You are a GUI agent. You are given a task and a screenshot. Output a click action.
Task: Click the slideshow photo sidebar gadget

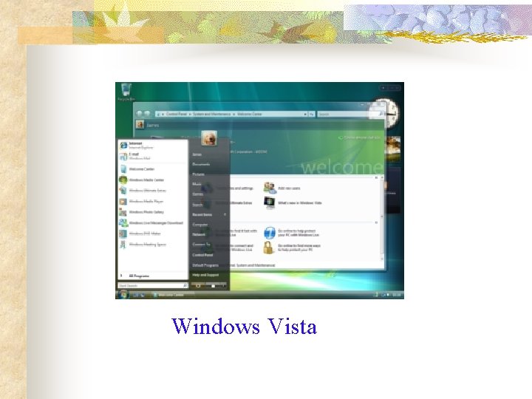pyautogui.click(x=393, y=149)
